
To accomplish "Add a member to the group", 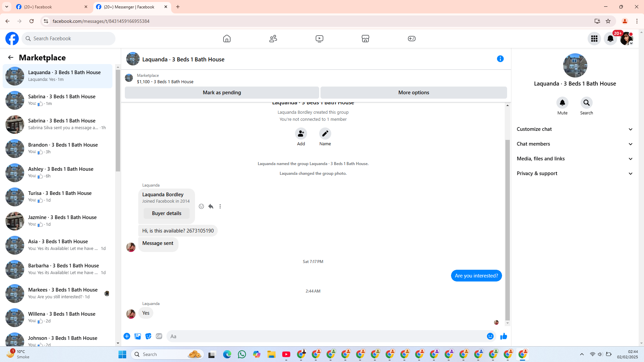I will 301,134.
